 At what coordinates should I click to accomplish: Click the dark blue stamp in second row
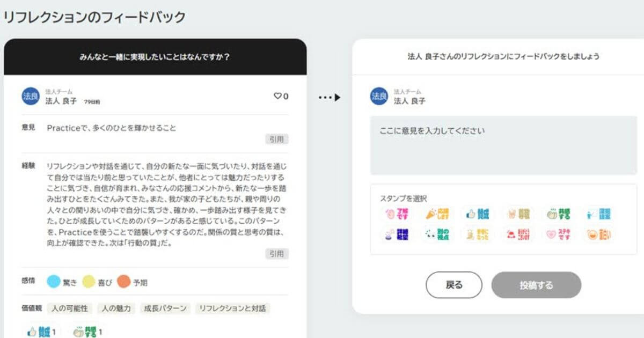[397, 235]
